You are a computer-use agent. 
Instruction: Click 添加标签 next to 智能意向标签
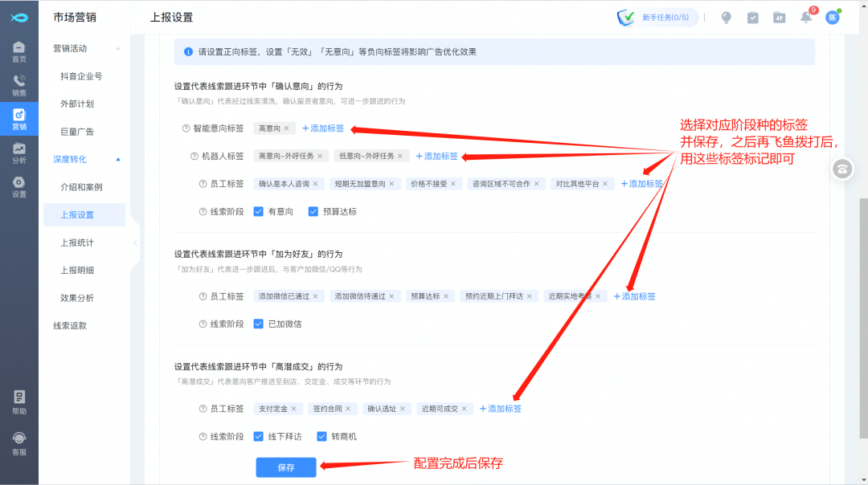323,128
